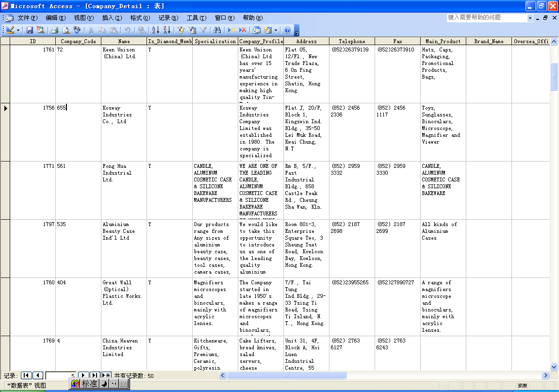Click the Delete Record toolbar icon
The image size is (559, 392).
(x=243, y=30)
